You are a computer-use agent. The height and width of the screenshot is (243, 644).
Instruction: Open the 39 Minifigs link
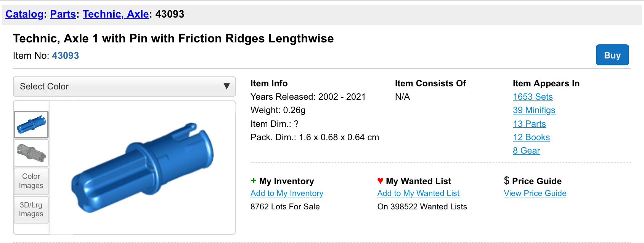point(534,110)
